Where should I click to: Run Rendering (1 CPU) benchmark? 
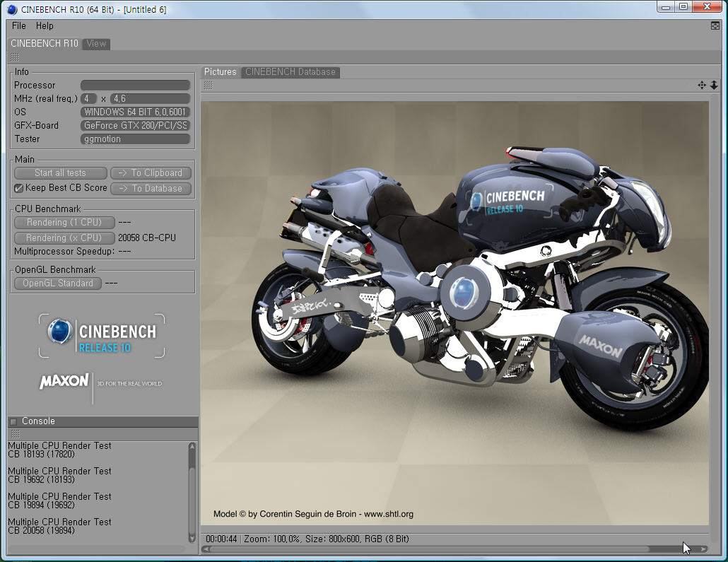click(64, 223)
